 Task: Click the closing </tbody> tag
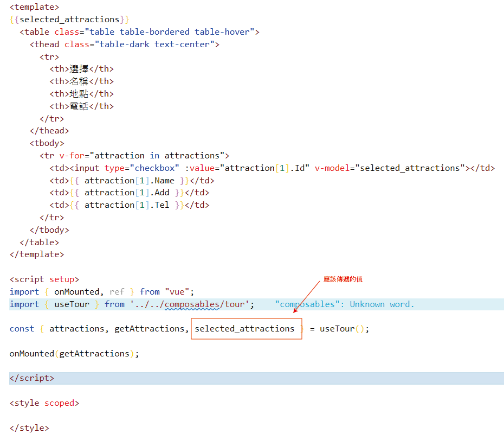[49, 230]
